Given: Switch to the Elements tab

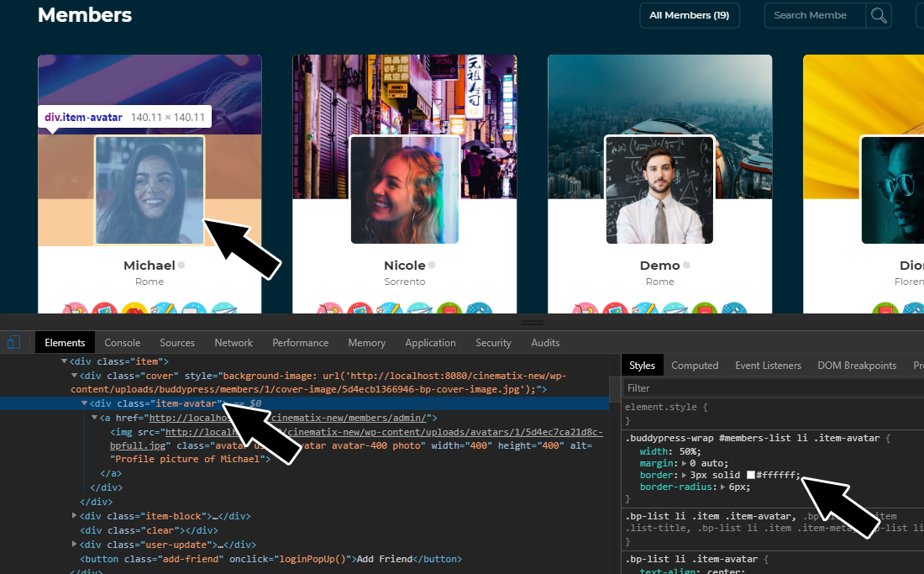Looking at the screenshot, I should pyautogui.click(x=65, y=342).
